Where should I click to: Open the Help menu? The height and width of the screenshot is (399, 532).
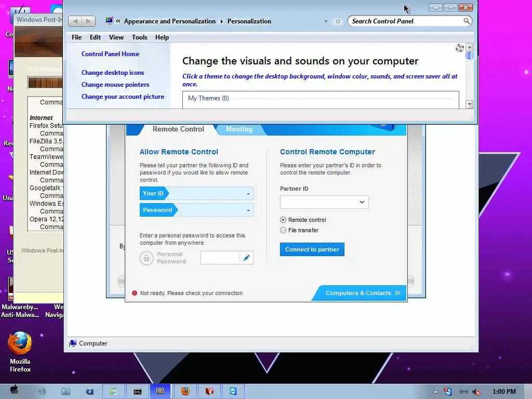point(162,37)
